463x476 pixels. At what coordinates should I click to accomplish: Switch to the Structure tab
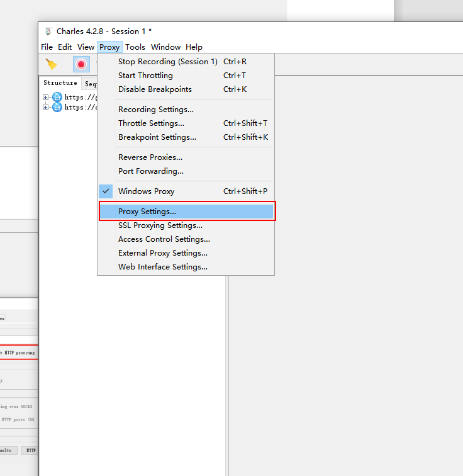pos(60,83)
